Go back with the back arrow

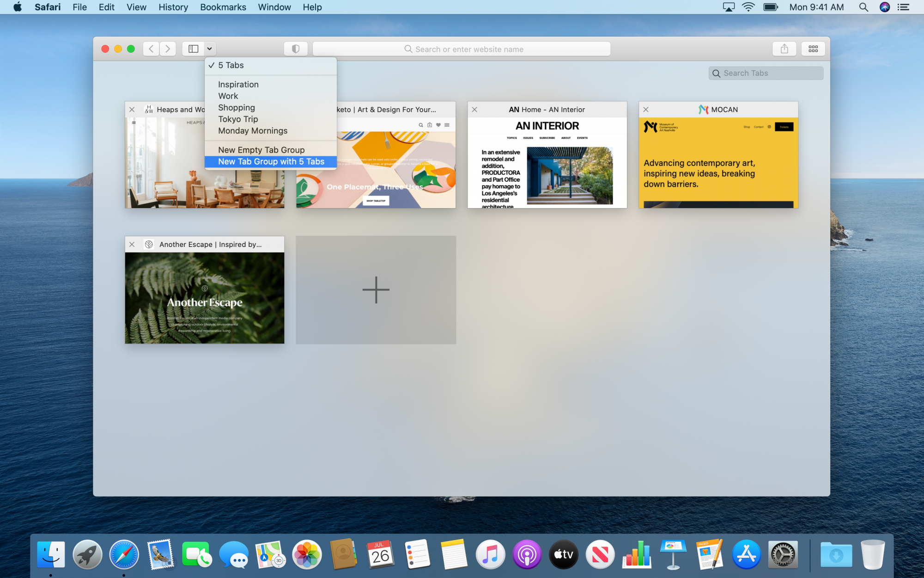coord(151,49)
